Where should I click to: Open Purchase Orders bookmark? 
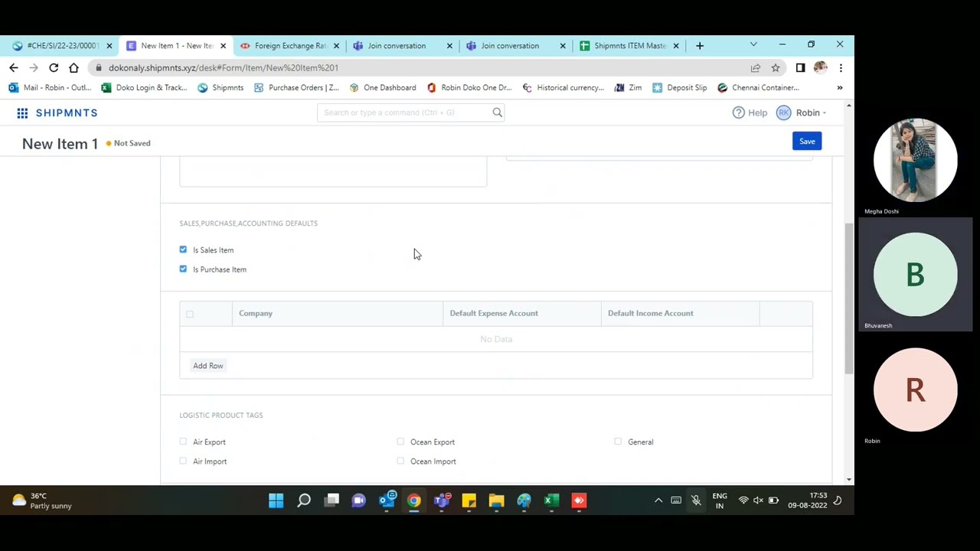point(296,88)
